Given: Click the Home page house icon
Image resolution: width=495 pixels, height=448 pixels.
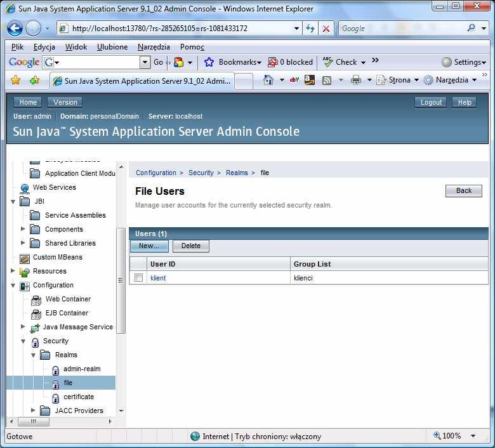Looking at the screenshot, I should (x=268, y=80).
